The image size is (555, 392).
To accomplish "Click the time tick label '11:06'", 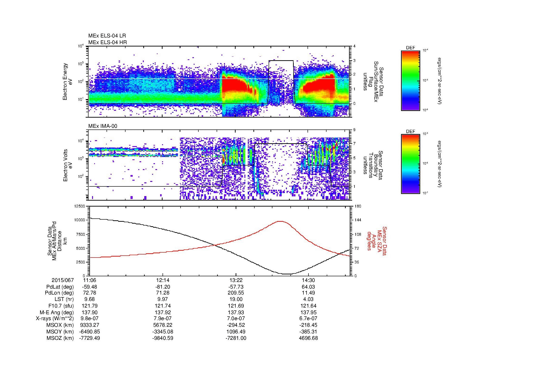I will (x=90, y=280).
